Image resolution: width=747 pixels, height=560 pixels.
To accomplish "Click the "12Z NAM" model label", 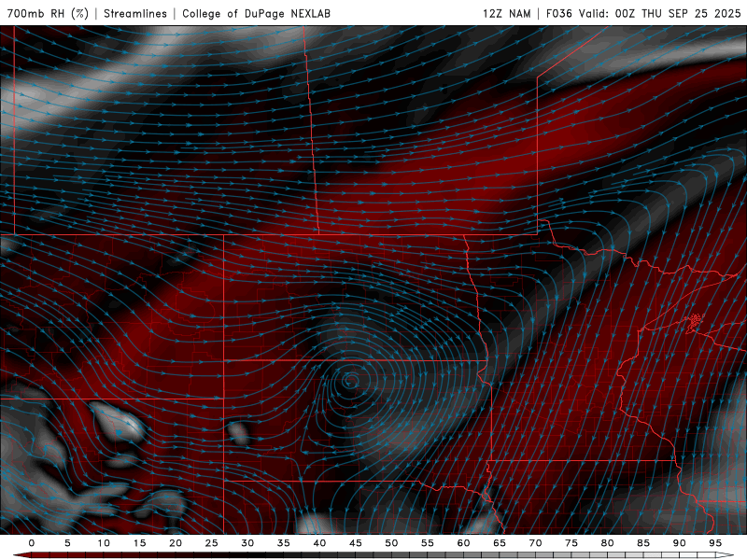I will click(x=506, y=13).
